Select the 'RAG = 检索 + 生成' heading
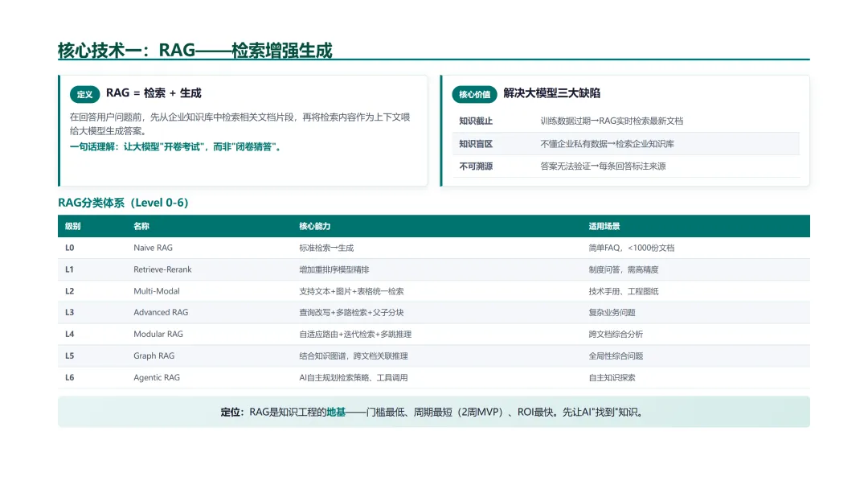868x489 pixels. pyautogui.click(x=154, y=93)
